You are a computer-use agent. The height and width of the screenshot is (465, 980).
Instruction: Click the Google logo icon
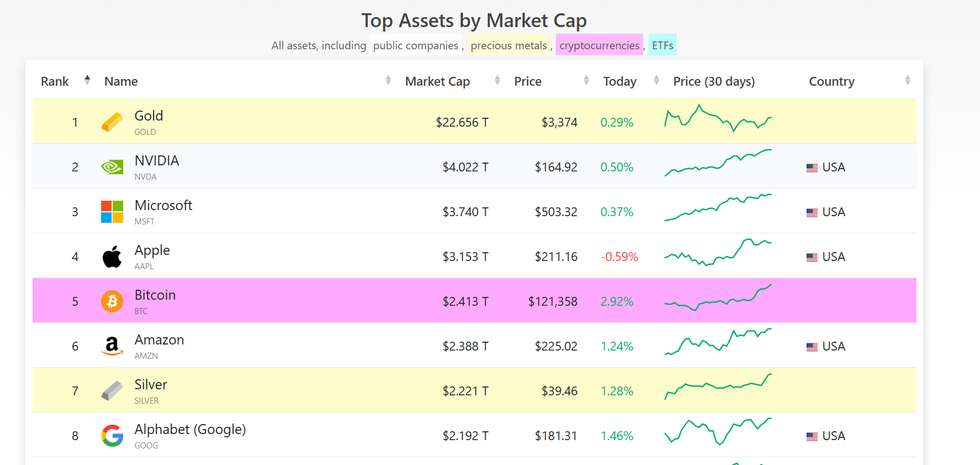112,436
